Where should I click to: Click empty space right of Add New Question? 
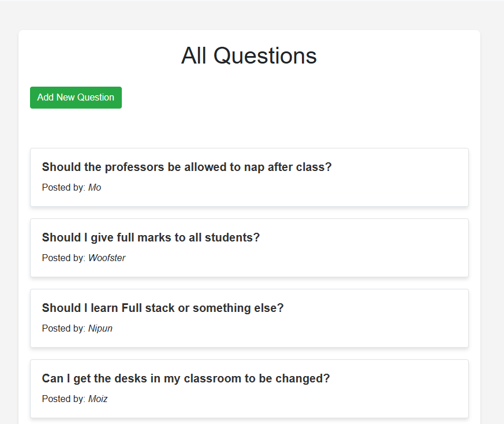tap(289, 98)
